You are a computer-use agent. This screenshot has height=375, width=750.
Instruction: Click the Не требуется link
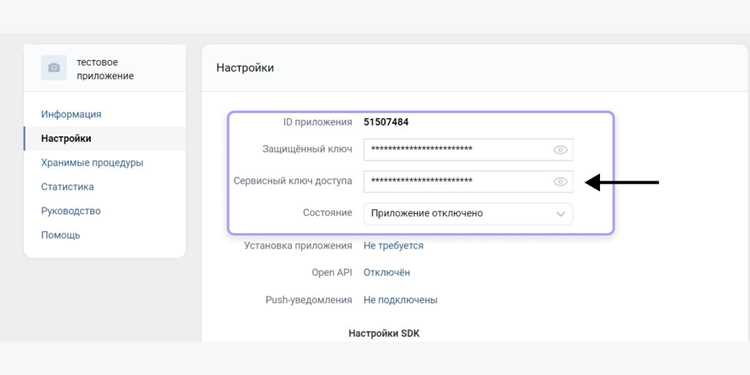[393, 246]
